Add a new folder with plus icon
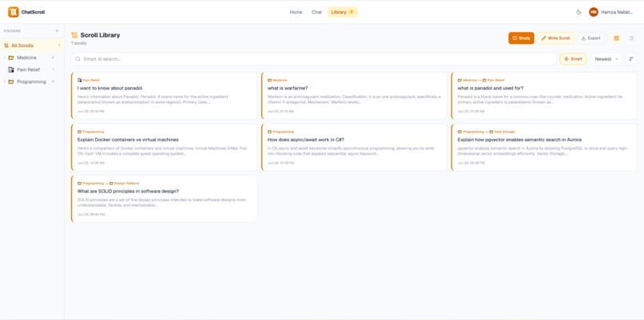Viewport: 644px width, 320px height. coord(57,31)
